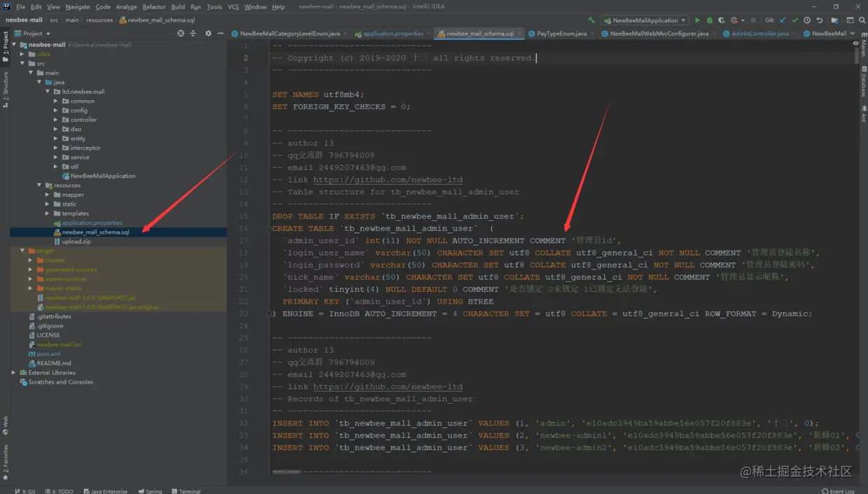Click the Git update project arrow
The image size is (868, 494).
[x=783, y=20]
